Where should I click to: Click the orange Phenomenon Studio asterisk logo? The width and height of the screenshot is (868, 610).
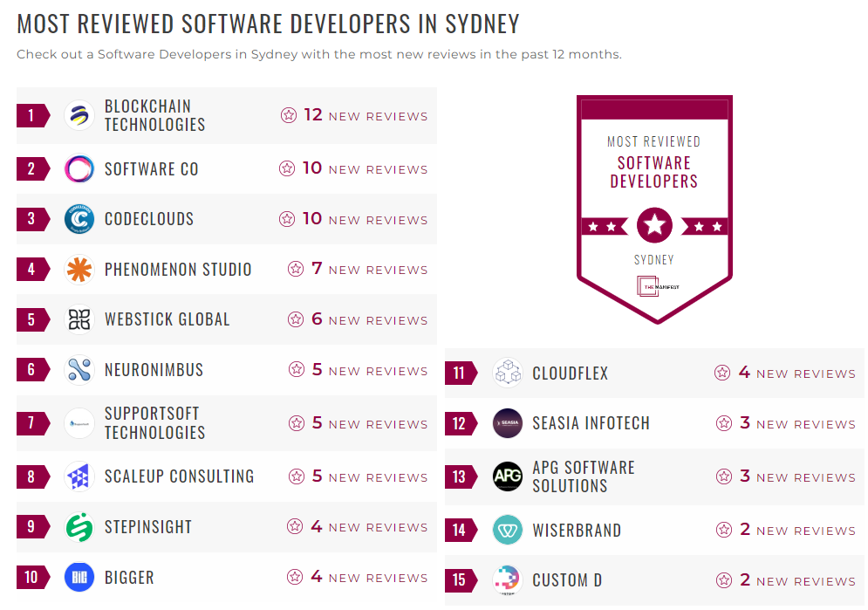coord(79,270)
